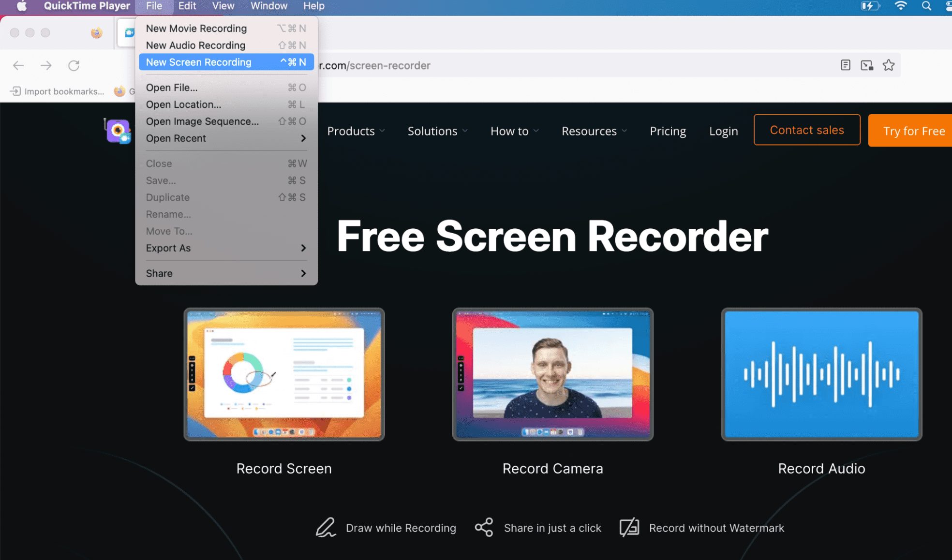This screenshot has height=560, width=952.
Task: Click the Contact sales button
Action: (807, 130)
